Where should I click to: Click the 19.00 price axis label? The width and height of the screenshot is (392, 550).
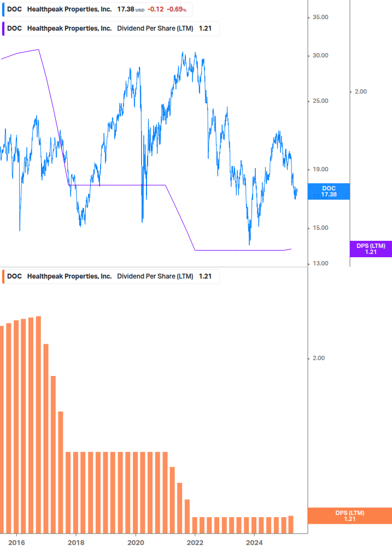pyautogui.click(x=320, y=170)
